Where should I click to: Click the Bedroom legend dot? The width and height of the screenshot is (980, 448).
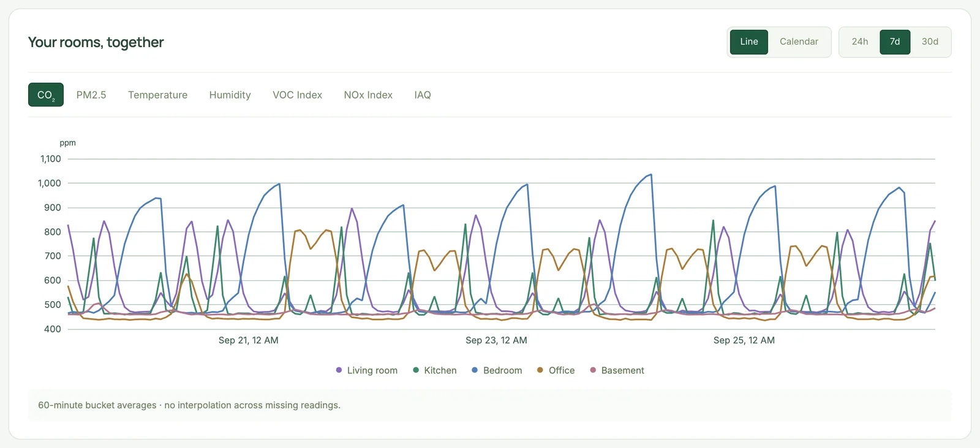pos(475,370)
